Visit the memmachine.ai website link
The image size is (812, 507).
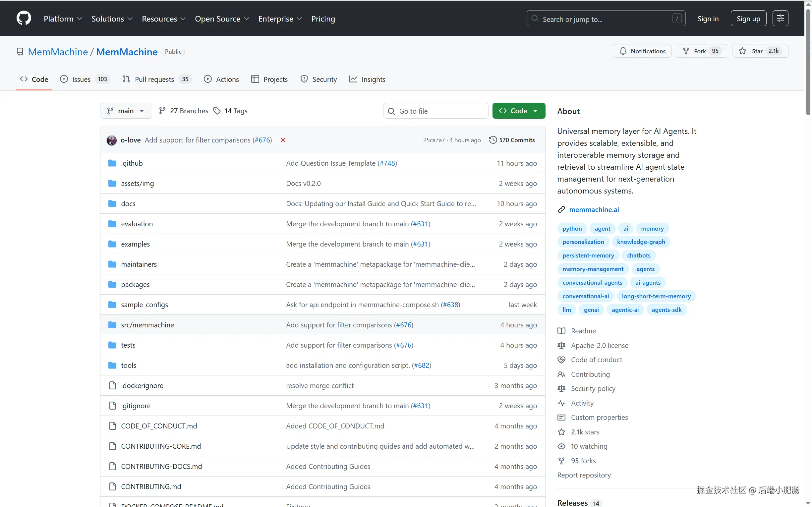click(x=594, y=209)
